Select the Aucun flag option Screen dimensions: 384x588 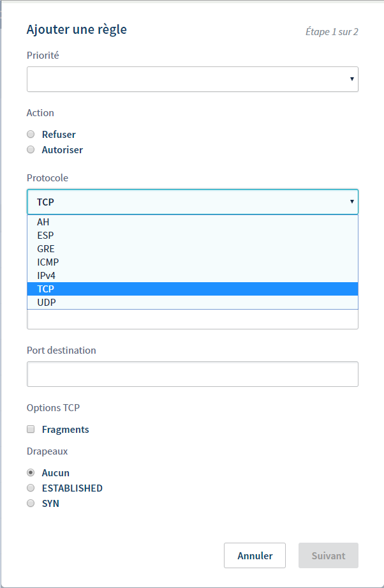31,473
